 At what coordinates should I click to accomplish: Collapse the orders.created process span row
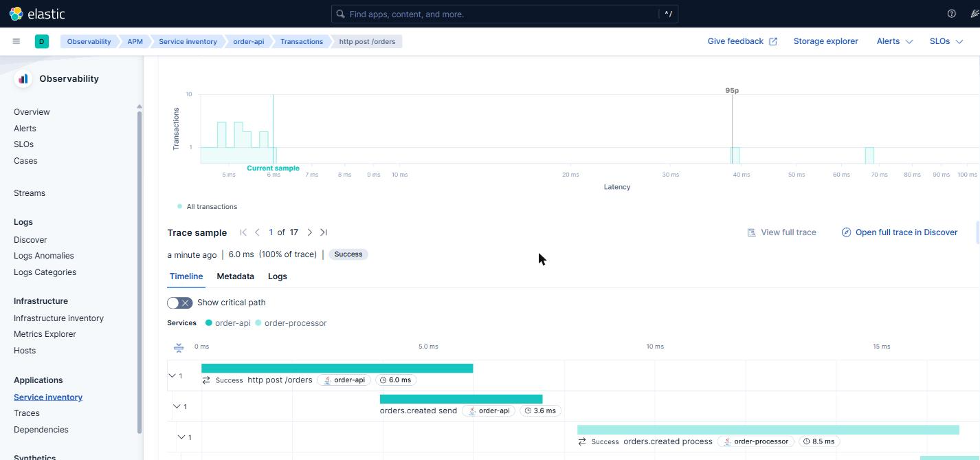[181, 437]
